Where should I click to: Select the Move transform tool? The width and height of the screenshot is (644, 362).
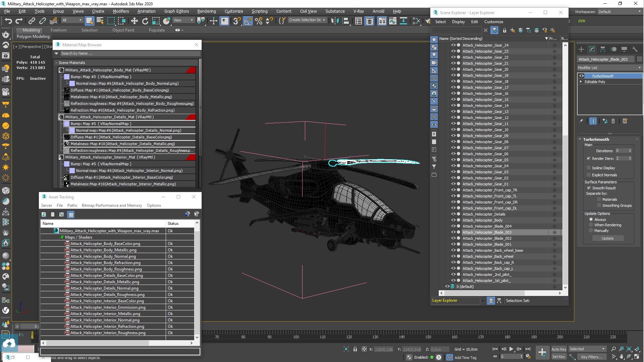(x=134, y=21)
